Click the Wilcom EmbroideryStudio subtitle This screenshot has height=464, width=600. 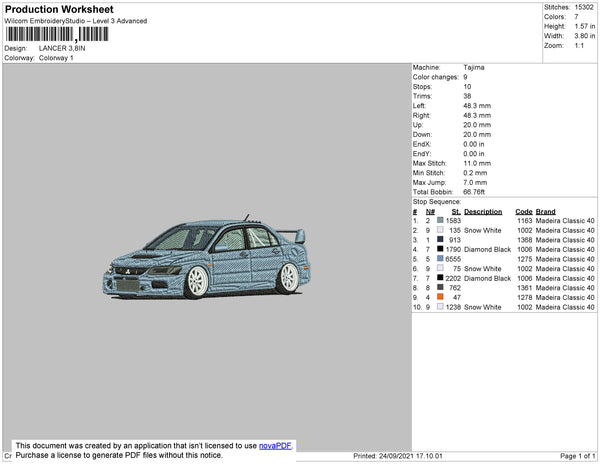point(75,21)
